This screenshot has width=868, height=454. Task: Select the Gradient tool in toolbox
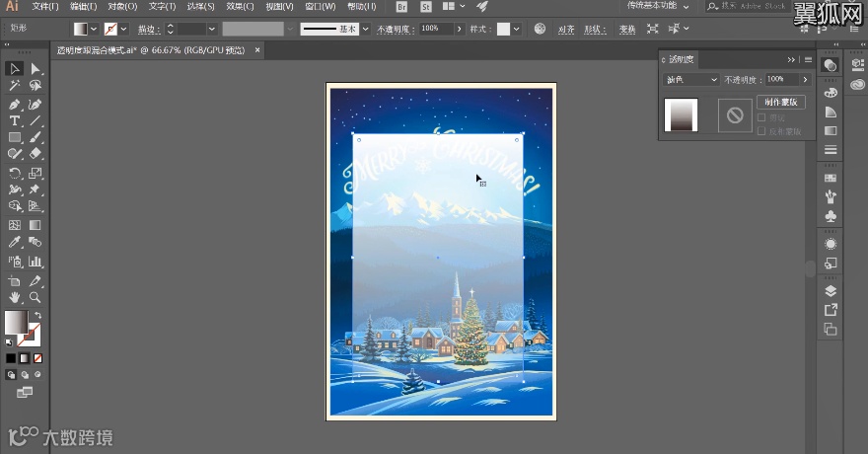coord(35,225)
